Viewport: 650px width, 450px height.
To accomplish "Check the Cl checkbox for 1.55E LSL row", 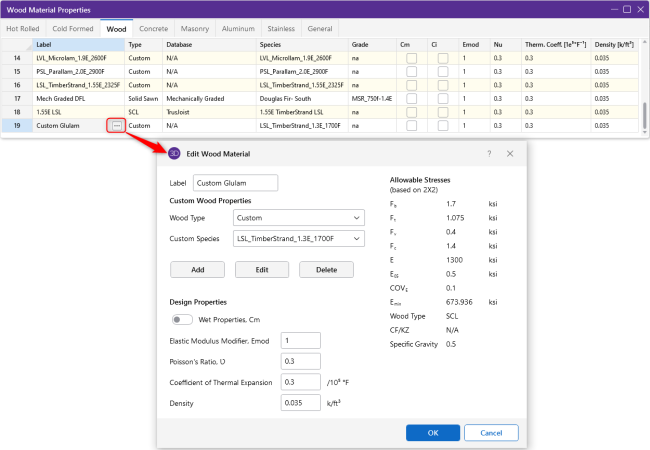I will point(443,112).
